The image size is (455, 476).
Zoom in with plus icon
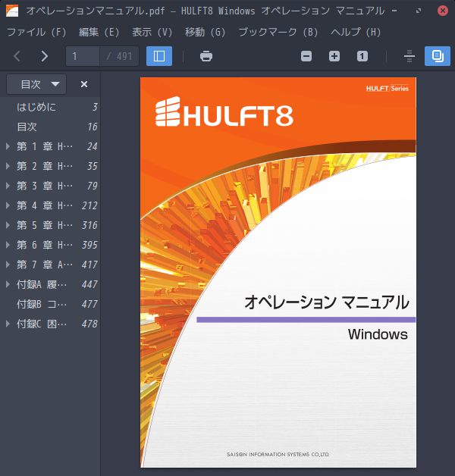coord(334,56)
